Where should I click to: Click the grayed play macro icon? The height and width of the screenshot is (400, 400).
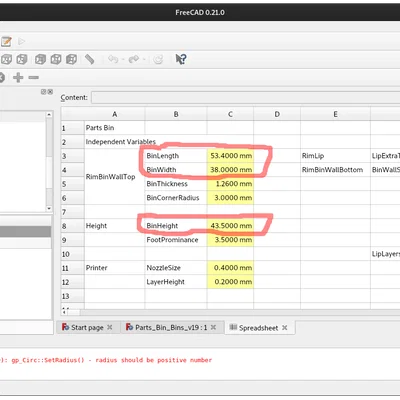(22, 42)
